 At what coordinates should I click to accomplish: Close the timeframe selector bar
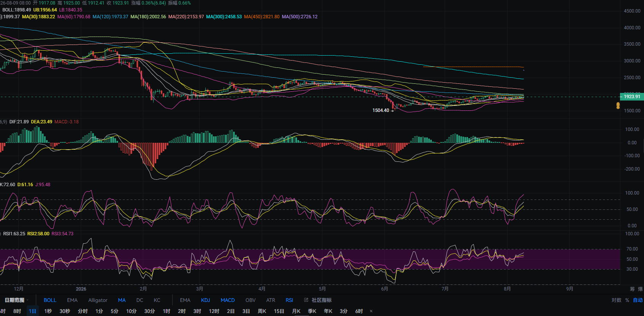pyautogui.click(x=371, y=311)
